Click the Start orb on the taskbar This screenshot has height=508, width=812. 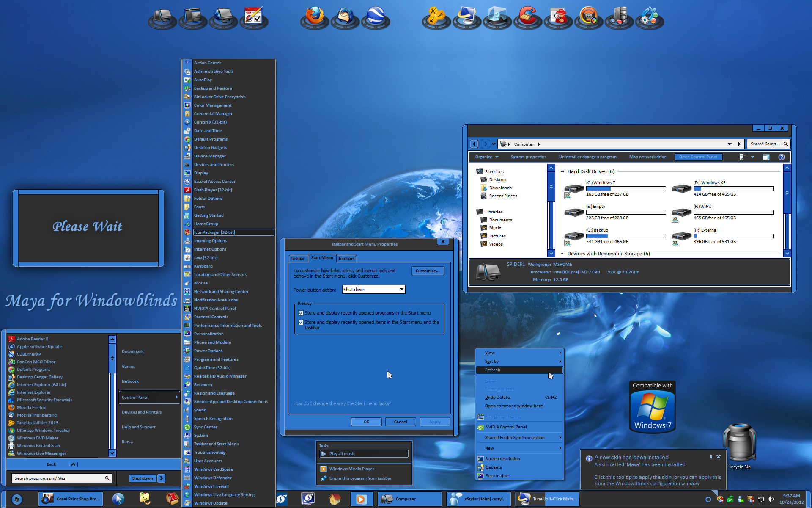pyautogui.click(x=17, y=500)
